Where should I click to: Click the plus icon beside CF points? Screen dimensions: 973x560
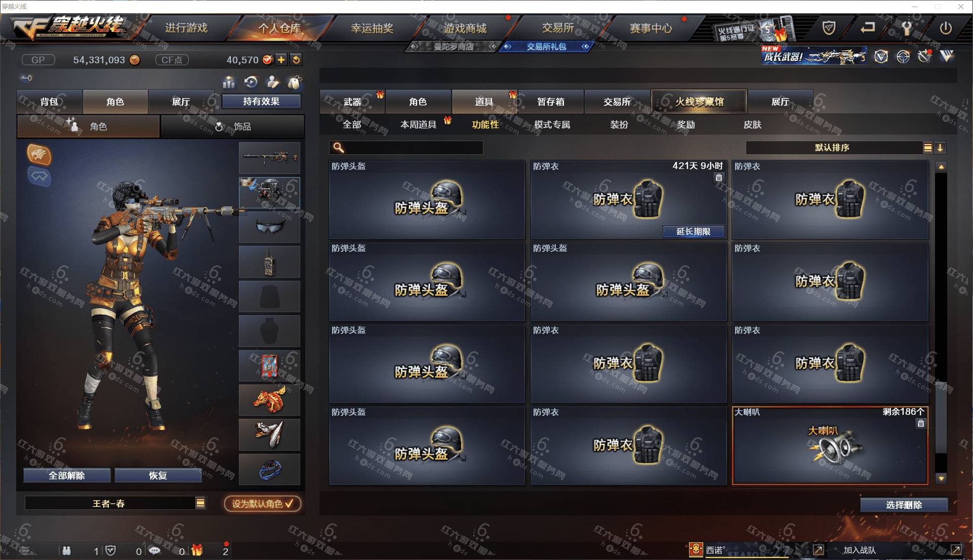[281, 60]
